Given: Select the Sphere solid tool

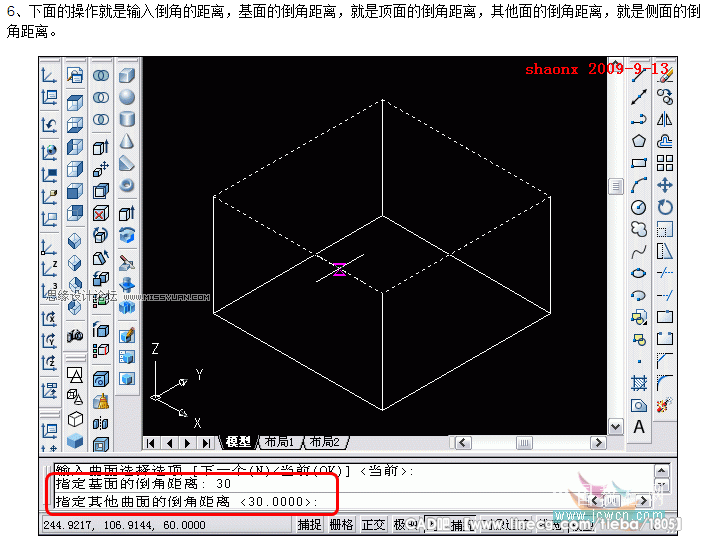Looking at the screenshot, I should [x=127, y=97].
